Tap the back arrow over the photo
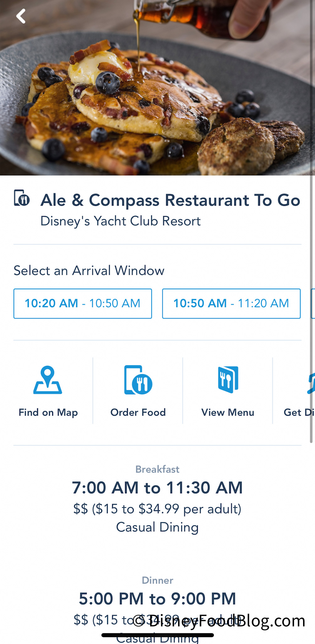 [x=21, y=16]
